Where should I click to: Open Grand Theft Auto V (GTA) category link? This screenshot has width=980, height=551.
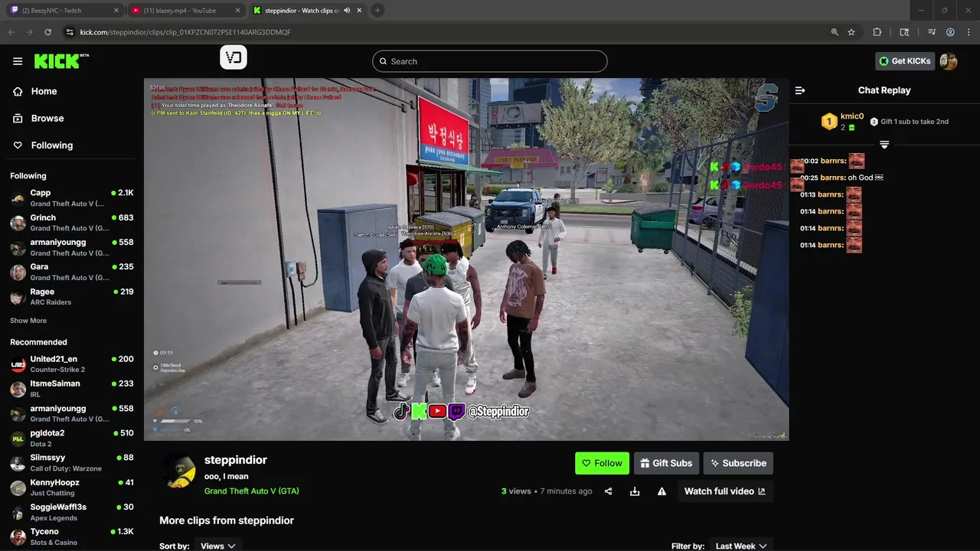coord(251,491)
